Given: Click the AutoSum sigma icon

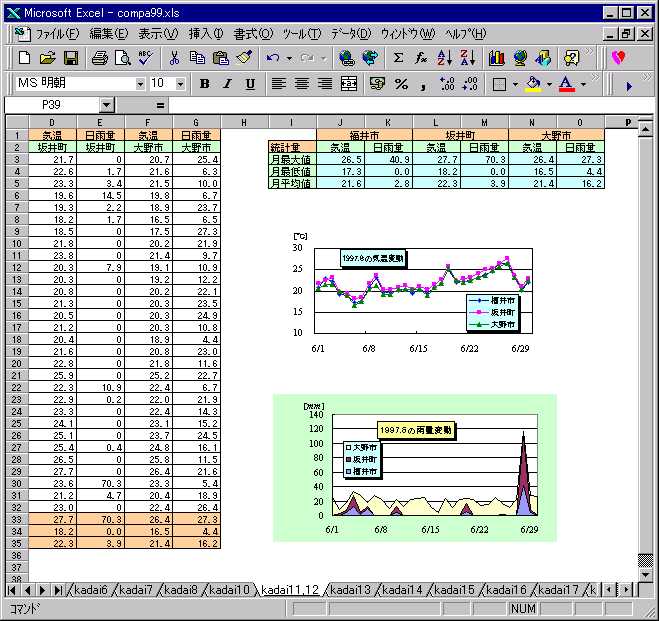Looking at the screenshot, I should pyautogui.click(x=398, y=58).
